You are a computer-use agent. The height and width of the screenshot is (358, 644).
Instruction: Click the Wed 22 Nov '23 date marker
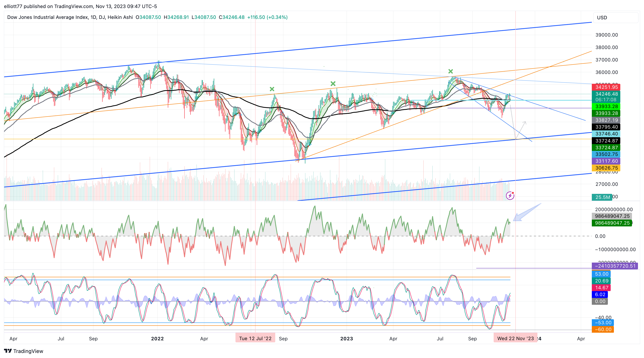[x=515, y=339]
